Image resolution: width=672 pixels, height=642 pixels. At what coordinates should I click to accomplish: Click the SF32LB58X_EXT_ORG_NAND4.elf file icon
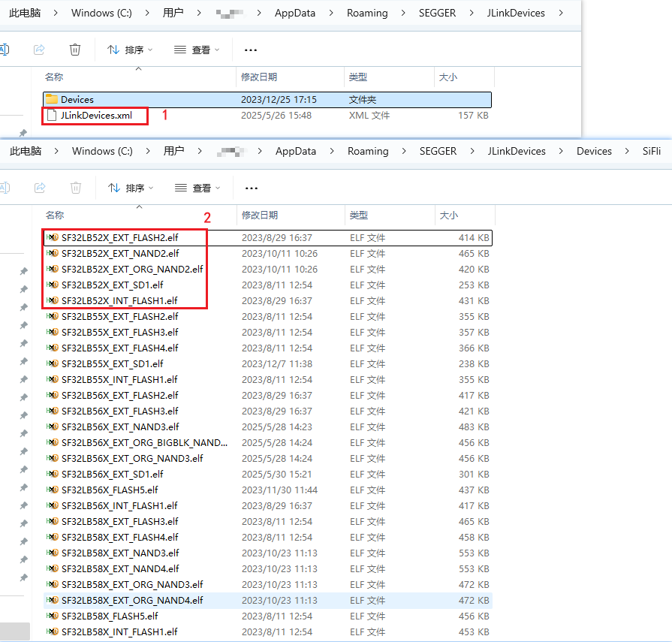pos(53,600)
